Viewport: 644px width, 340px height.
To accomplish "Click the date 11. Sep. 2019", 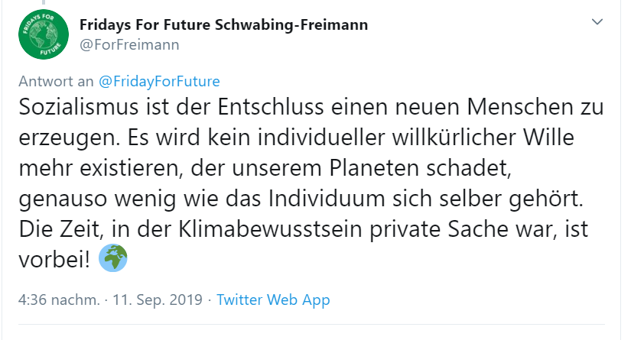I will point(158,300).
